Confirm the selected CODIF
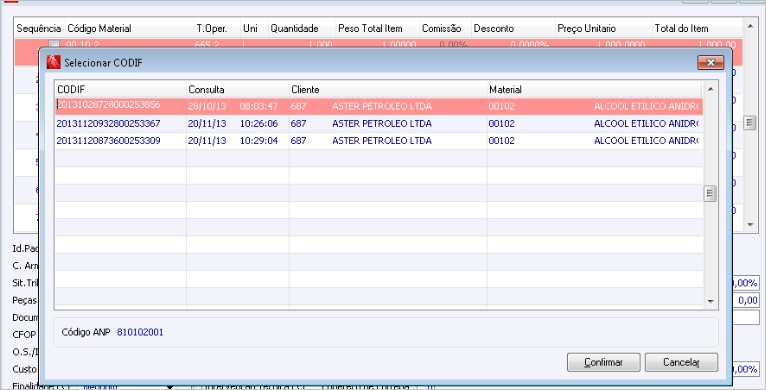 603,362
